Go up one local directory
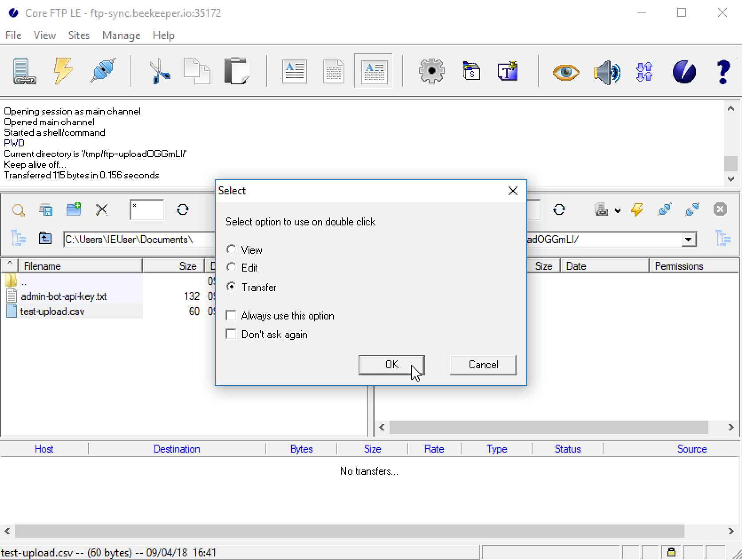Viewport: 742px width, 560px height. [45, 238]
